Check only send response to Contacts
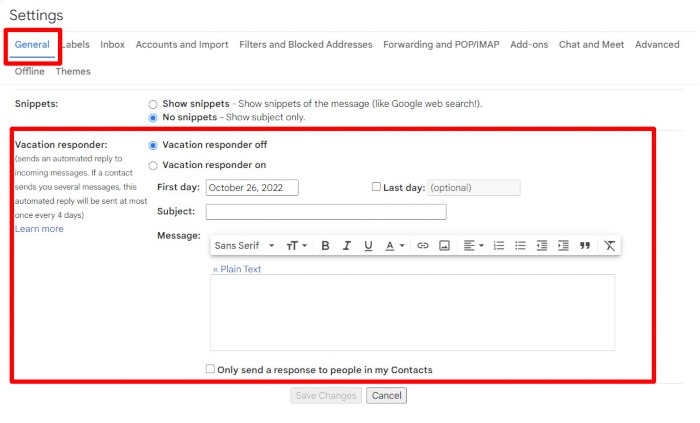700x423 pixels. click(210, 369)
